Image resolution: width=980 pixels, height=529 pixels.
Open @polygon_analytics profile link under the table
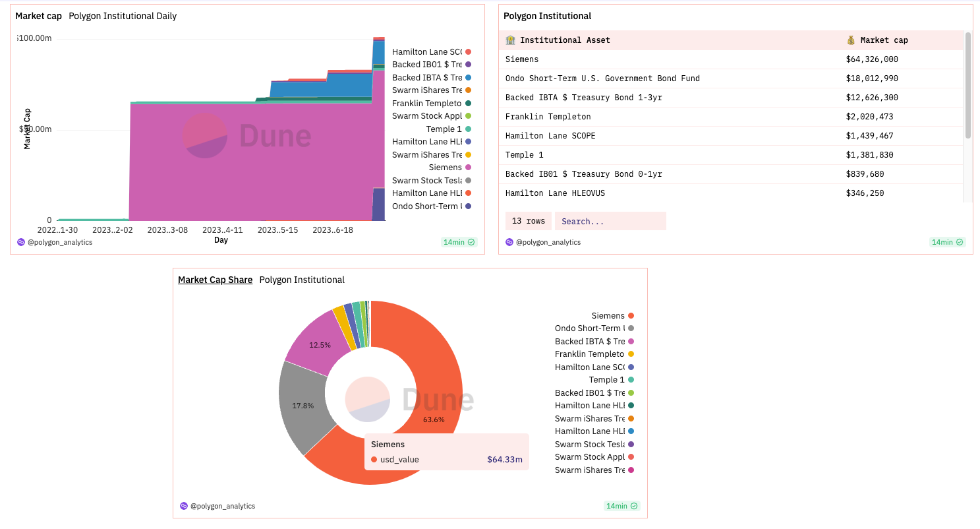[x=548, y=242]
